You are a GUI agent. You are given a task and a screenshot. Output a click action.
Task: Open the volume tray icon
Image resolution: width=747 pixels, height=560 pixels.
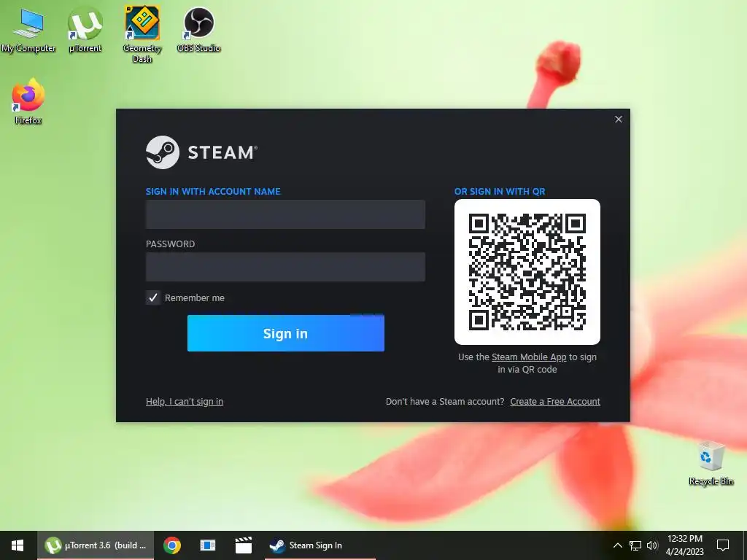click(x=652, y=545)
